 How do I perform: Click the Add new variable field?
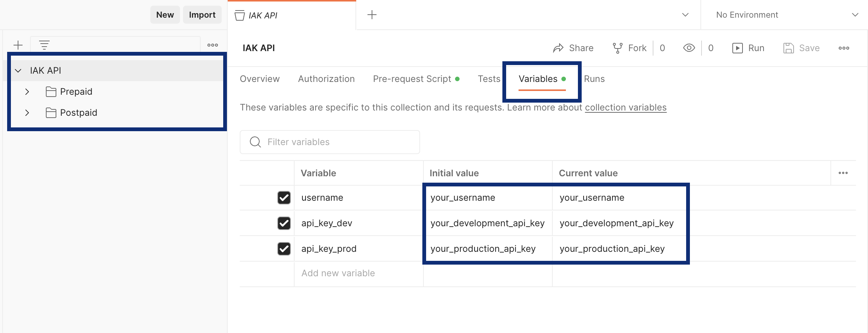pos(359,274)
